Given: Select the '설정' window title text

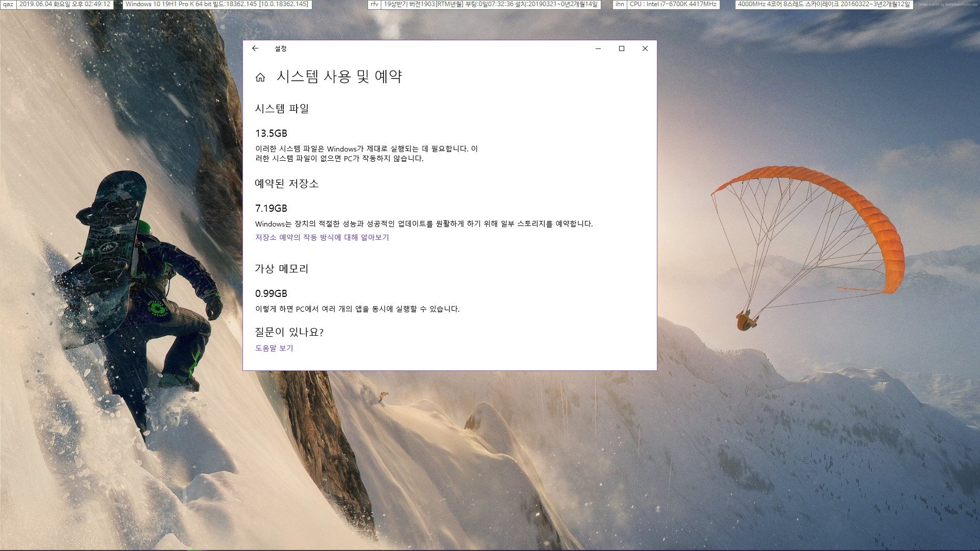Looking at the screenshot, I should pyautogui.click(x=281, y=48).
